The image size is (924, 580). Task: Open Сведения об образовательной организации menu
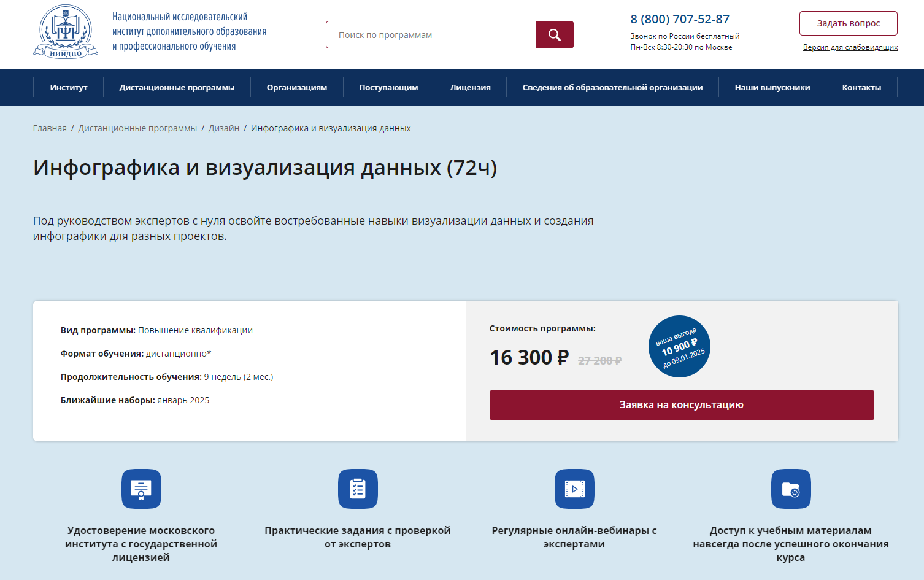pyautogui.click(x=613, y=87)
